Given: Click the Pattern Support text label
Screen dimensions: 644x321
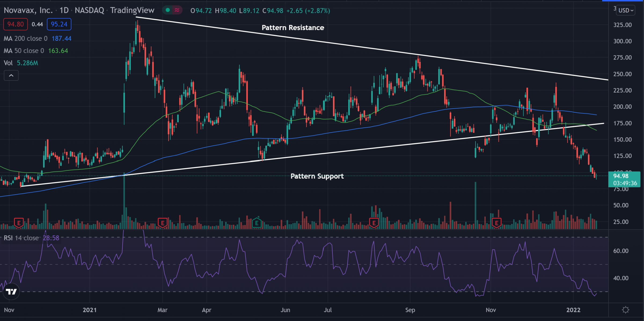Looking at the screenshot, I should click(317, 176).
